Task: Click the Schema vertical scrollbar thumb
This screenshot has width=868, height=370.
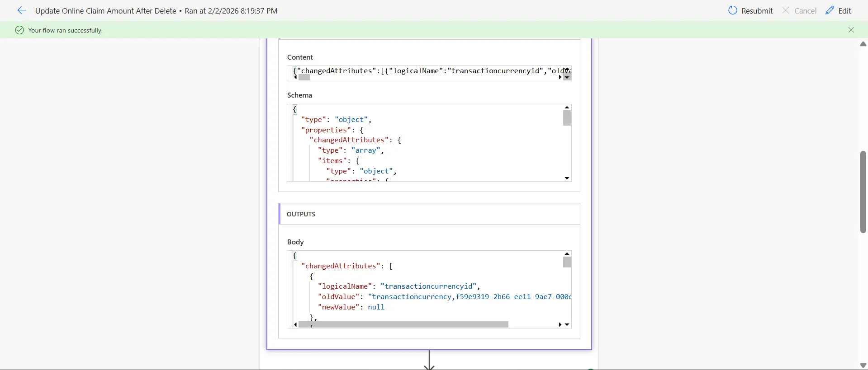Action: click(567, 118)
